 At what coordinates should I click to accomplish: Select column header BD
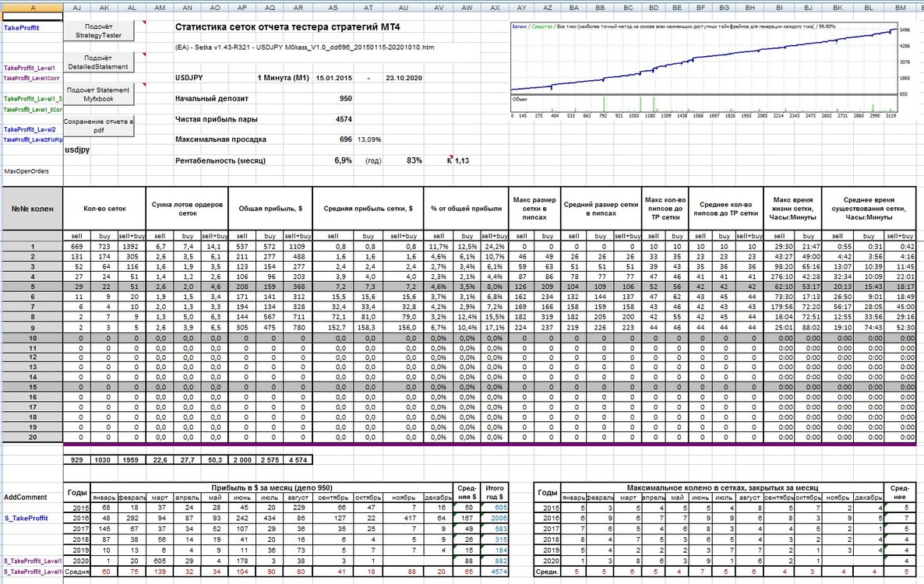tap(654, 8)
